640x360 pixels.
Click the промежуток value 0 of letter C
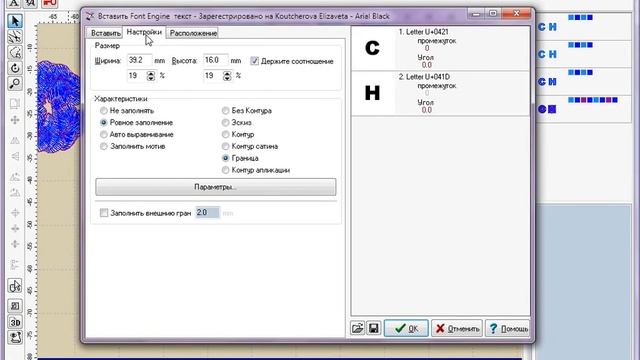[427, 48]
